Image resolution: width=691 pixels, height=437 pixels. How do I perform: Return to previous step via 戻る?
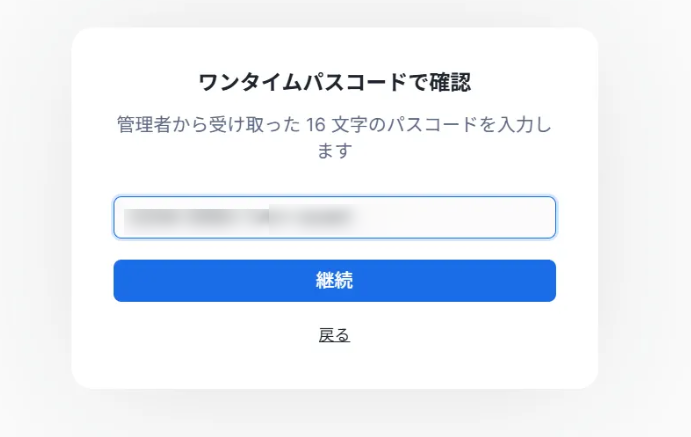[x=334, y=335]
